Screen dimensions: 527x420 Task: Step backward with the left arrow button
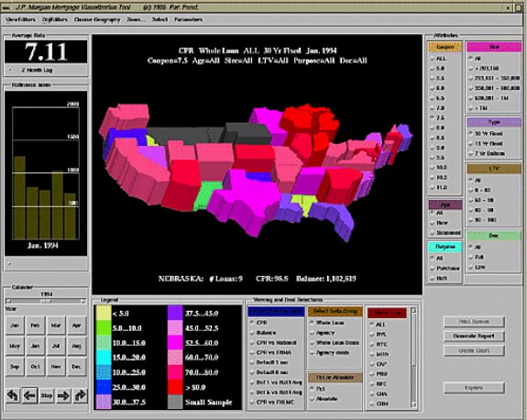[29, 395]
